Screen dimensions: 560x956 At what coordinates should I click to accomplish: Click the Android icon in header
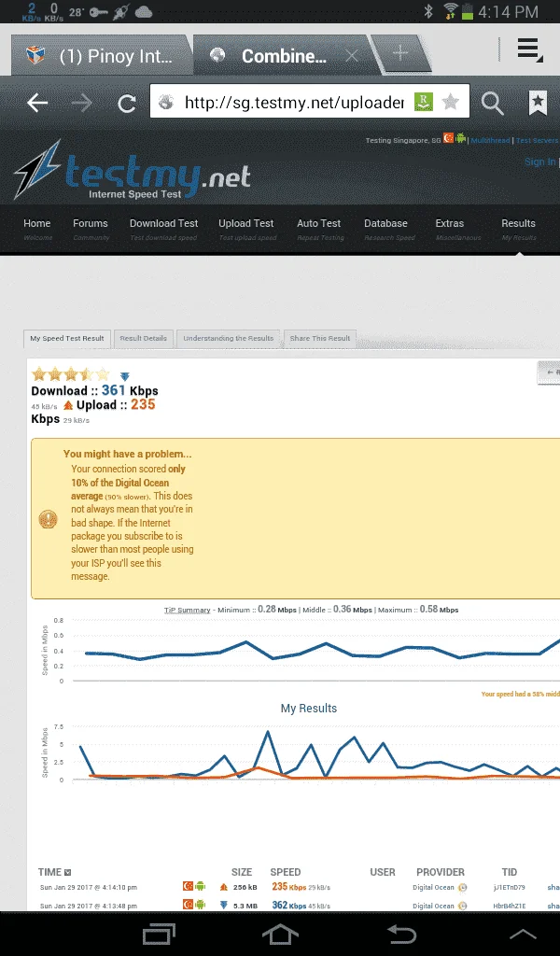461,138
